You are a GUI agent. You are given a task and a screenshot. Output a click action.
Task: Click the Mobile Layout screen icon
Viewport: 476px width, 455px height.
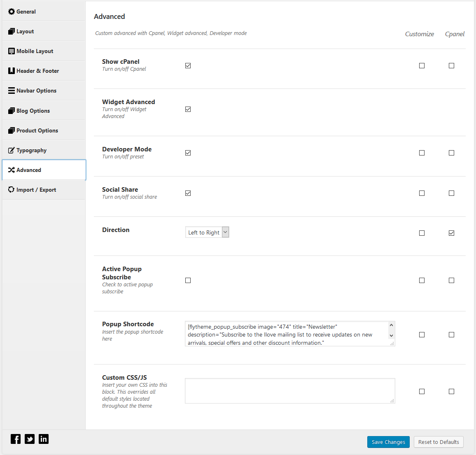pyautogui.click(x=11, y=51)
